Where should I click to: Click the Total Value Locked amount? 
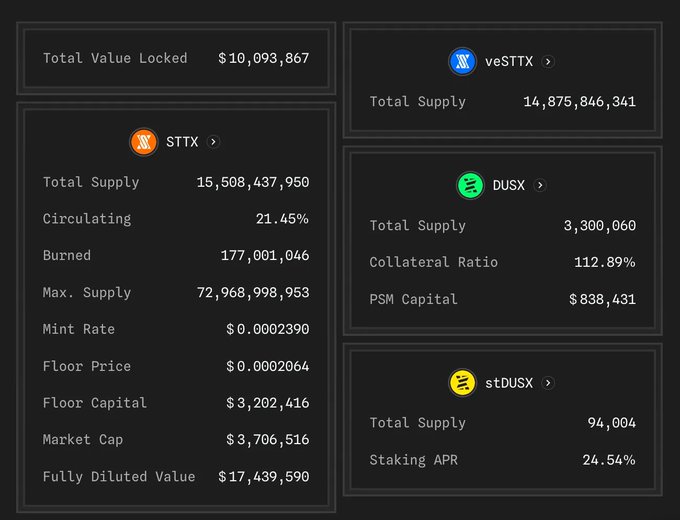click(x=264, y=58)
